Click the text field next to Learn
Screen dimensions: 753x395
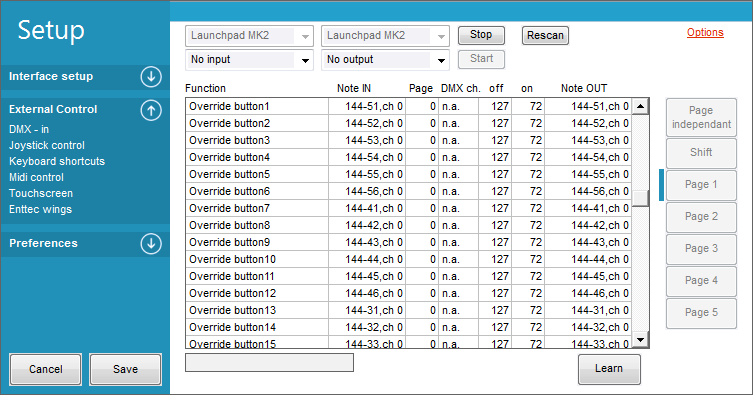[269, 362]
